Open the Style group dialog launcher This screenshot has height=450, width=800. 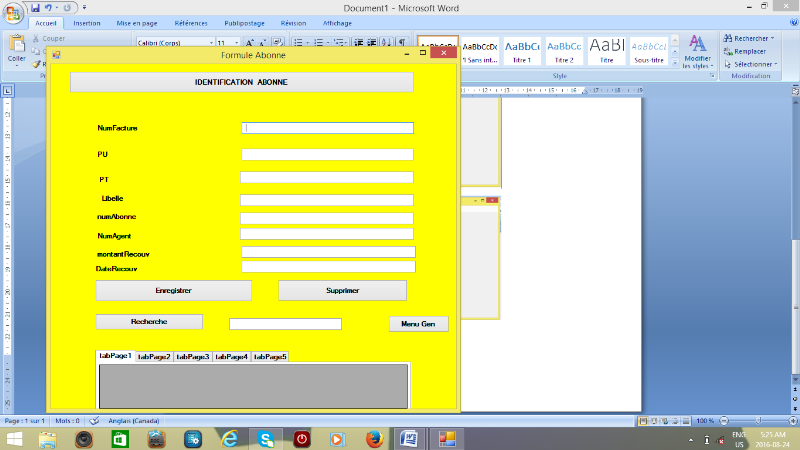(712, 76)
